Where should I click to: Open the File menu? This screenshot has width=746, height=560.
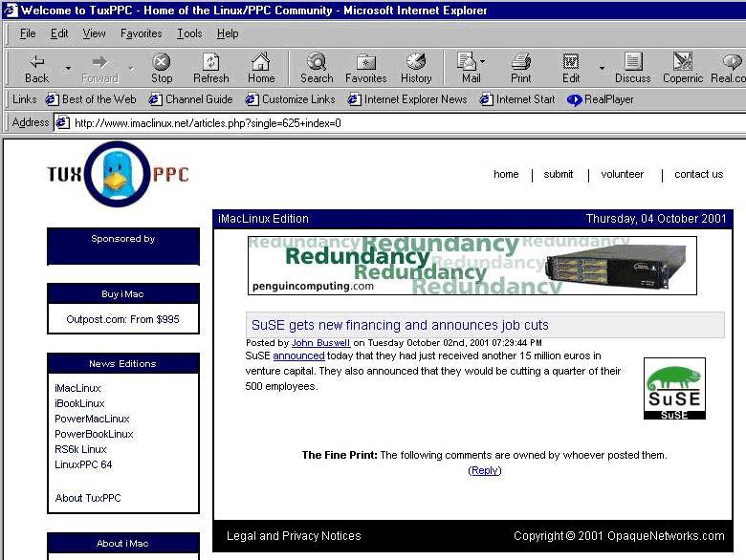click(x=28, y=33)
